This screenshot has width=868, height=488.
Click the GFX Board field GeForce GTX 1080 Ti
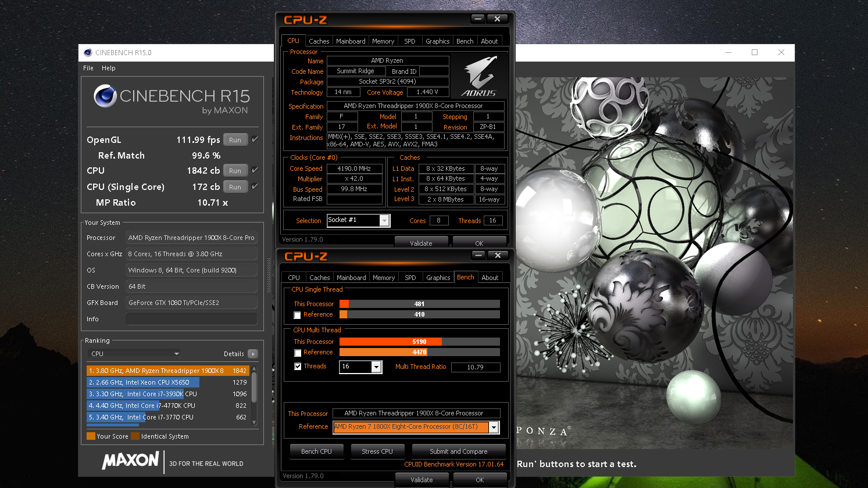(192, 303)
